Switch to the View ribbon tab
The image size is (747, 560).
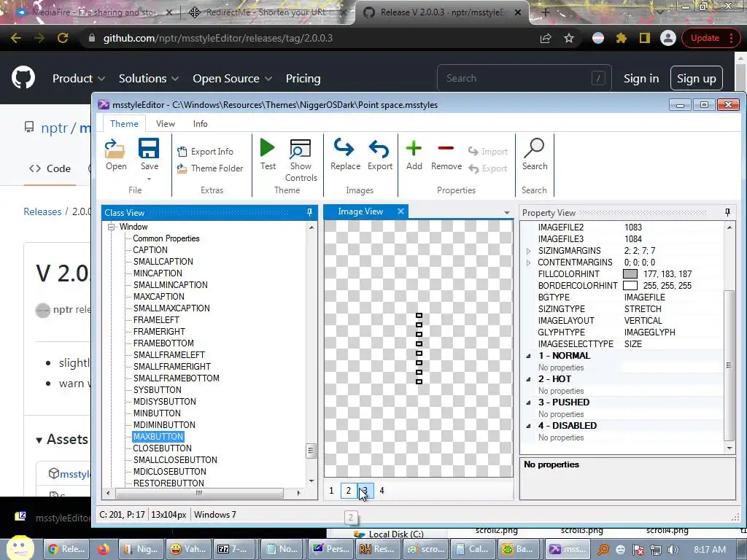[166, 124]
